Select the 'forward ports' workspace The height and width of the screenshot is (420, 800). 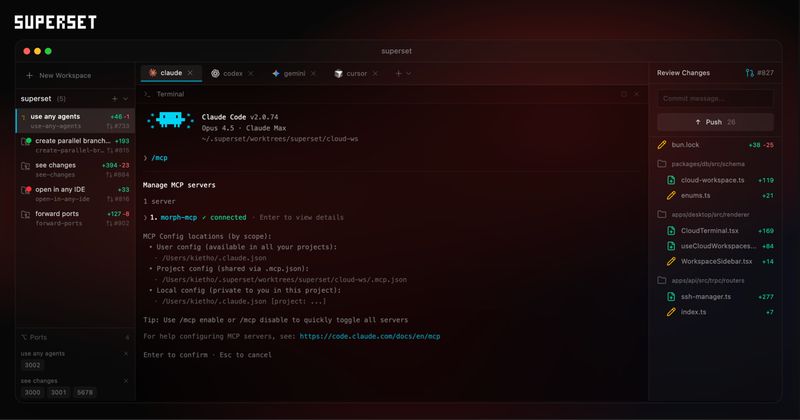point(76,218)
